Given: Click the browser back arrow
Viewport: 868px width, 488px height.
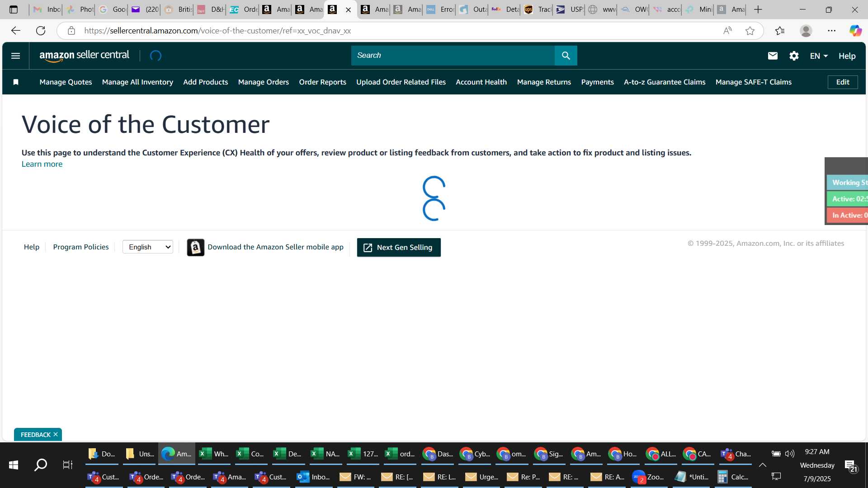Looking at the screenshot, I should tap(16, 31).
